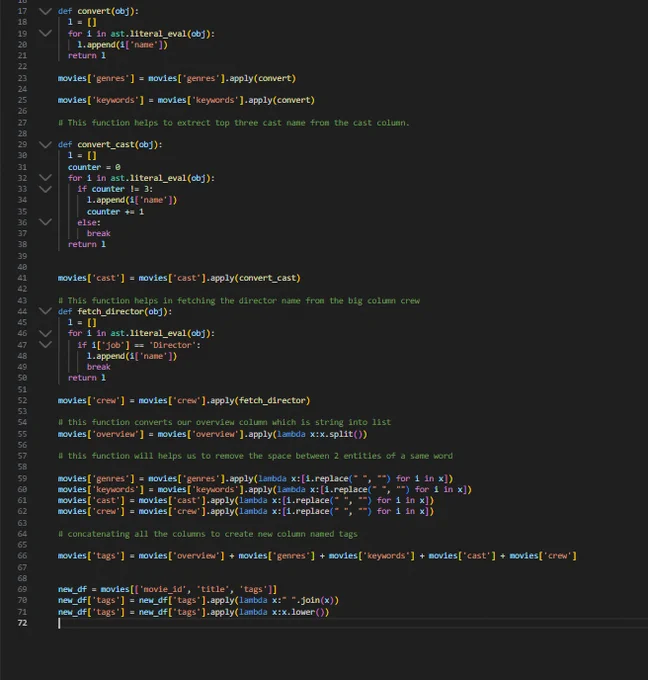Click line number 72 in the gutter
648x680 pixels.
point(22,623)
